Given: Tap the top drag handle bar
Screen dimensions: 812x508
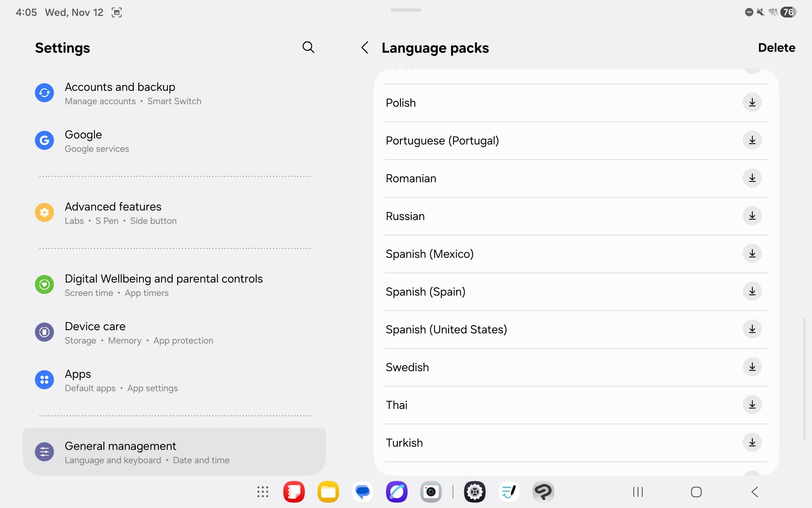Looking at the screenshot, I should click(406, 10).
